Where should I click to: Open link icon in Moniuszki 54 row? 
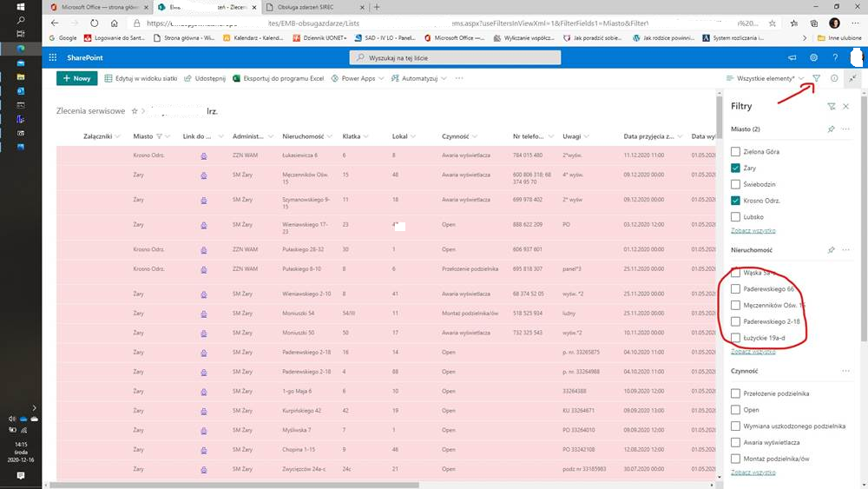click(204, 314)
